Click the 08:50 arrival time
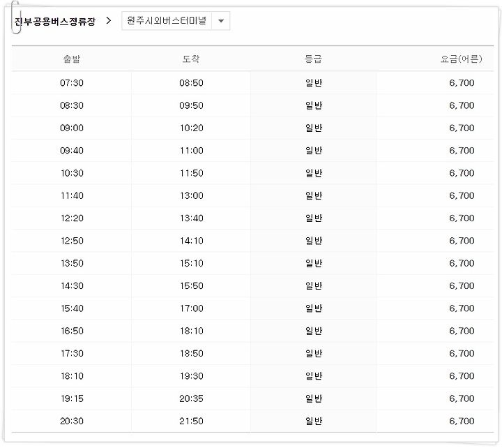Image resolution: width=502 pixels, height=448 pixels. point(191,83)
